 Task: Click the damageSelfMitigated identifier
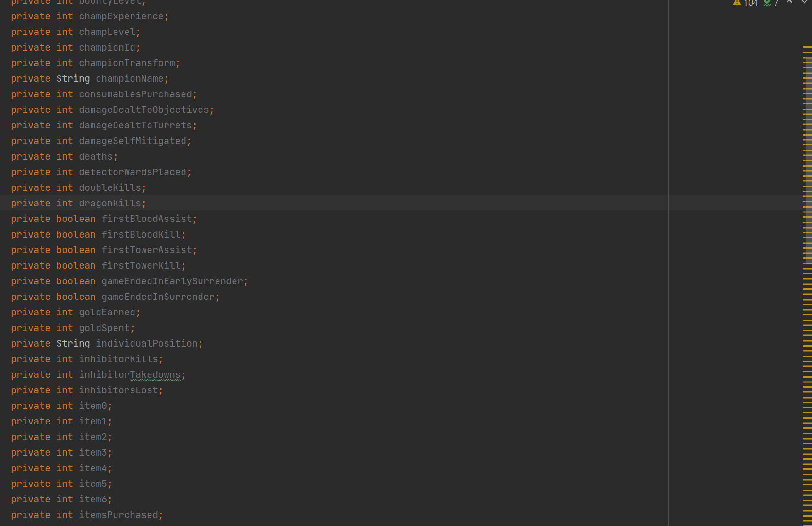click(x=133, y=141)
